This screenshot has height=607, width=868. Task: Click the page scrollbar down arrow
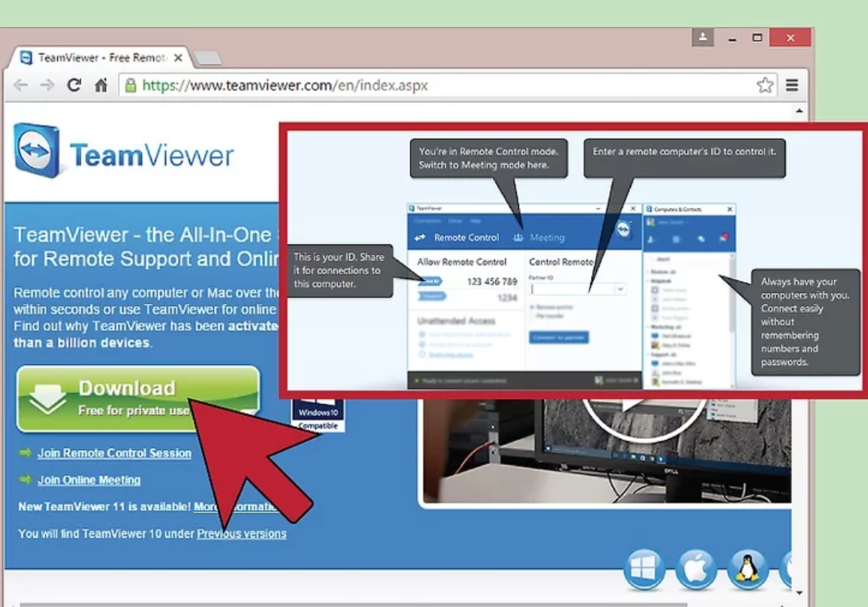[800, 593]
